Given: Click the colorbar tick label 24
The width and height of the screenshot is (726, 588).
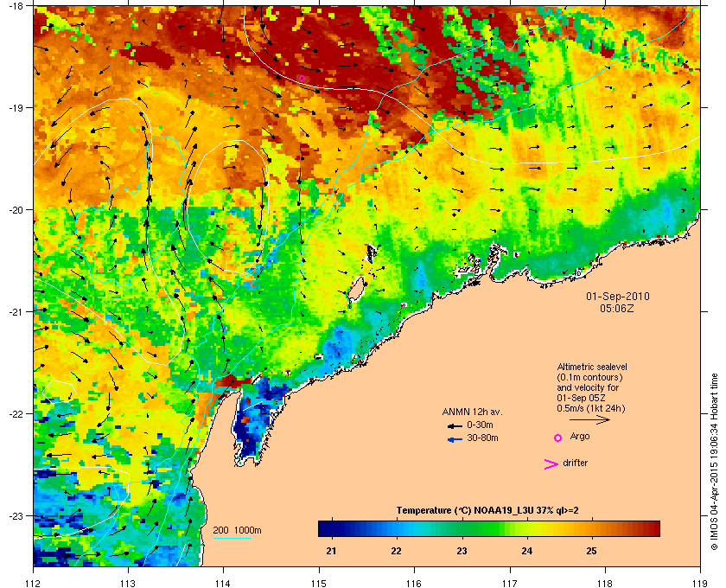Looking at the screenshot, I should coord(527,551).
